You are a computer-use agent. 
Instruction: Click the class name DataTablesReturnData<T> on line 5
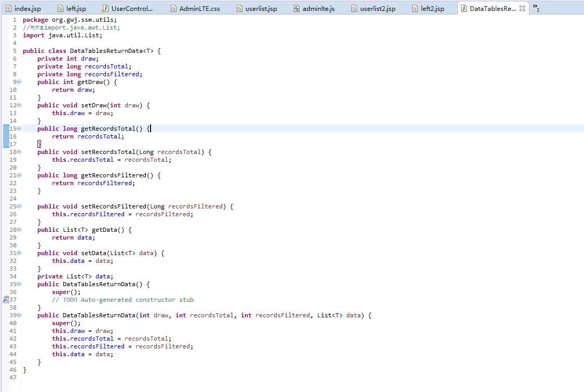tap(112, 51)
